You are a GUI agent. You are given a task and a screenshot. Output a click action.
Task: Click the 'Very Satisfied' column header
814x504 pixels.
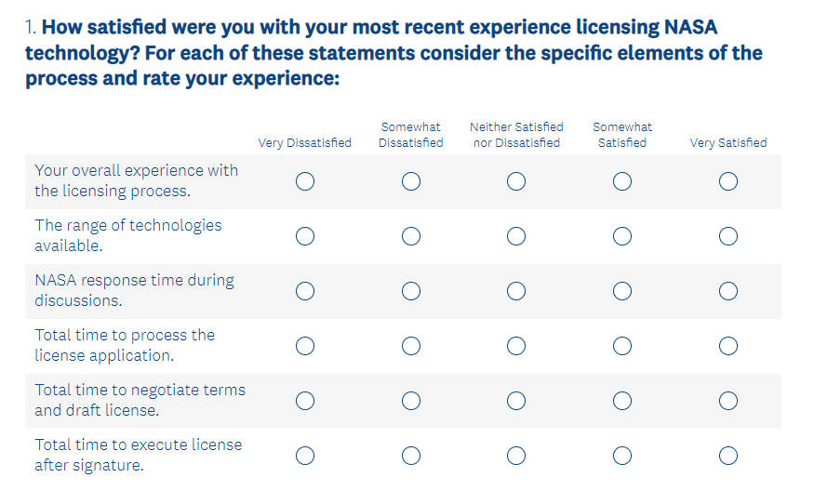[727, 143]
